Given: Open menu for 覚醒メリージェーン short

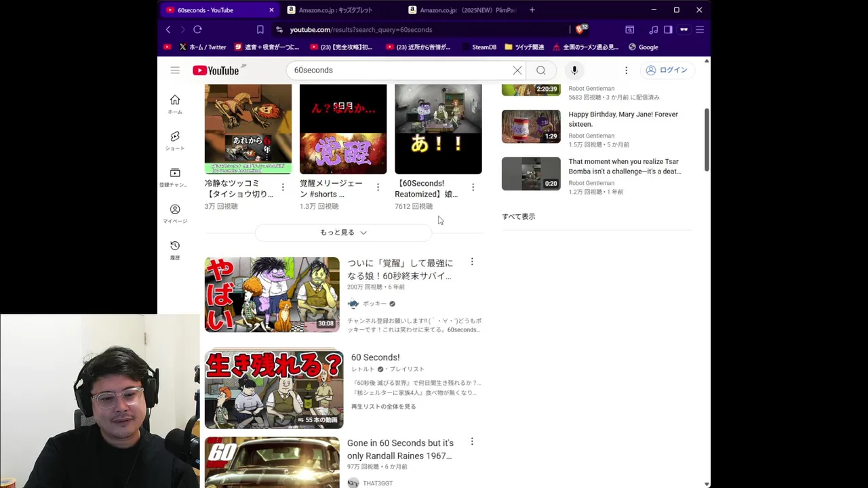Looking at the screenshot, I should [x=378, y=187].
